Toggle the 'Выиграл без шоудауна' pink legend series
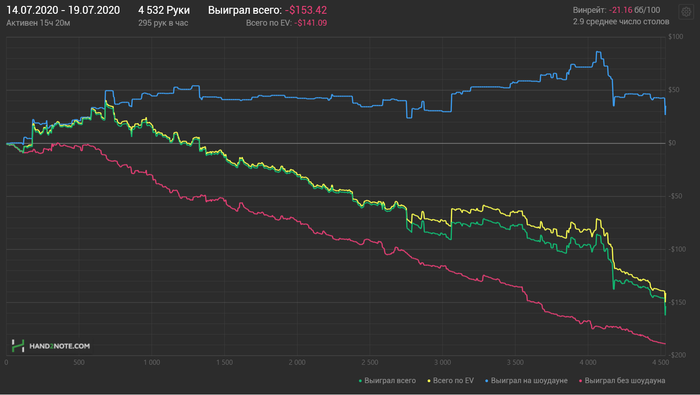The width and height of the screenshot is (700, 395). (x=622, y=381)
